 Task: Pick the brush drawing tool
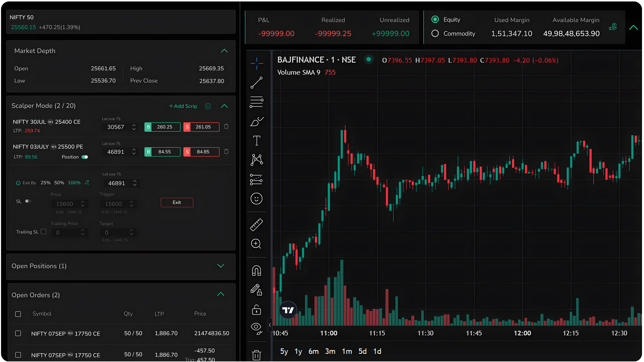coord(257,122)
